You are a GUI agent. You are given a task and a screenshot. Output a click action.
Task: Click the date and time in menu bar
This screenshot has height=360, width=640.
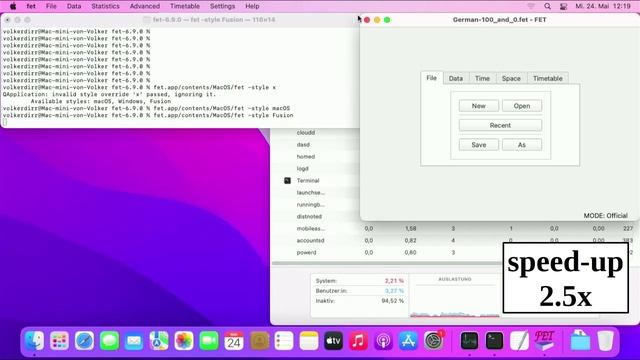click(603, 6)
